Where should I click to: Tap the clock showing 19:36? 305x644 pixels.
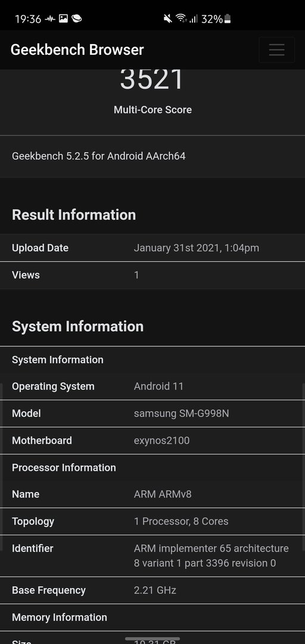(28, 19)
